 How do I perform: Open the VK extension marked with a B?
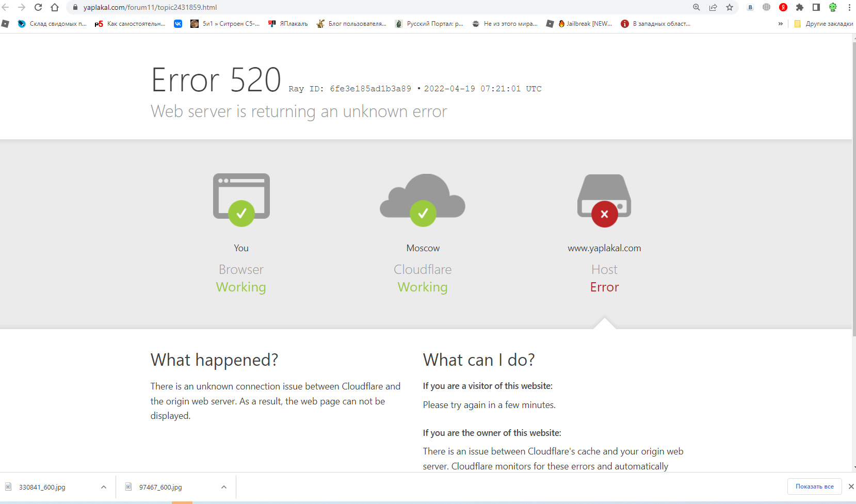tap(750, 7)
